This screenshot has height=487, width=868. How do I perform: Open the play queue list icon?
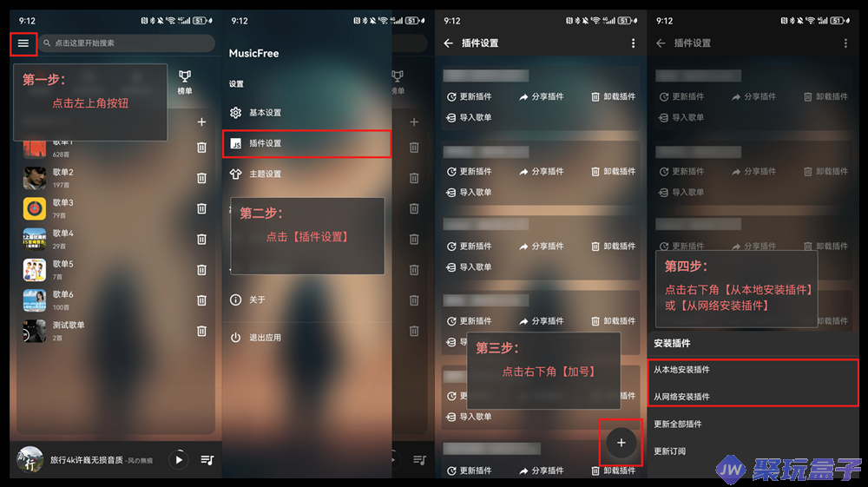pos(207,460)
